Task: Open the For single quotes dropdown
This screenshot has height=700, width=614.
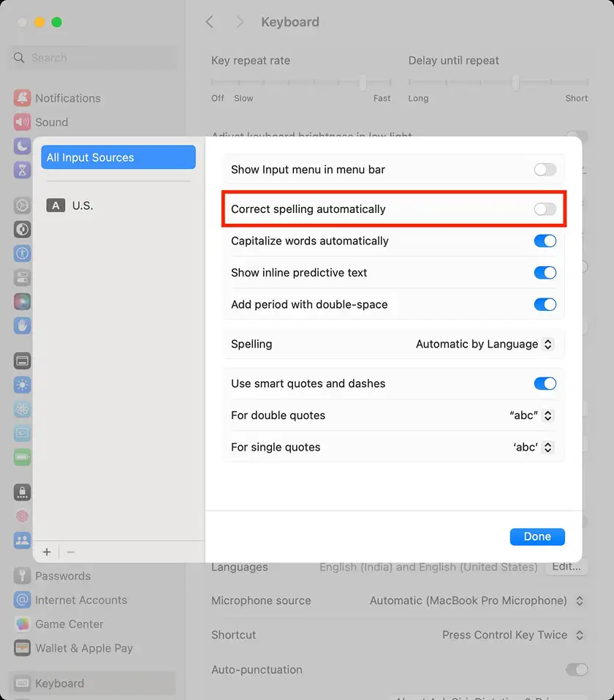Action: pos(533,447)
